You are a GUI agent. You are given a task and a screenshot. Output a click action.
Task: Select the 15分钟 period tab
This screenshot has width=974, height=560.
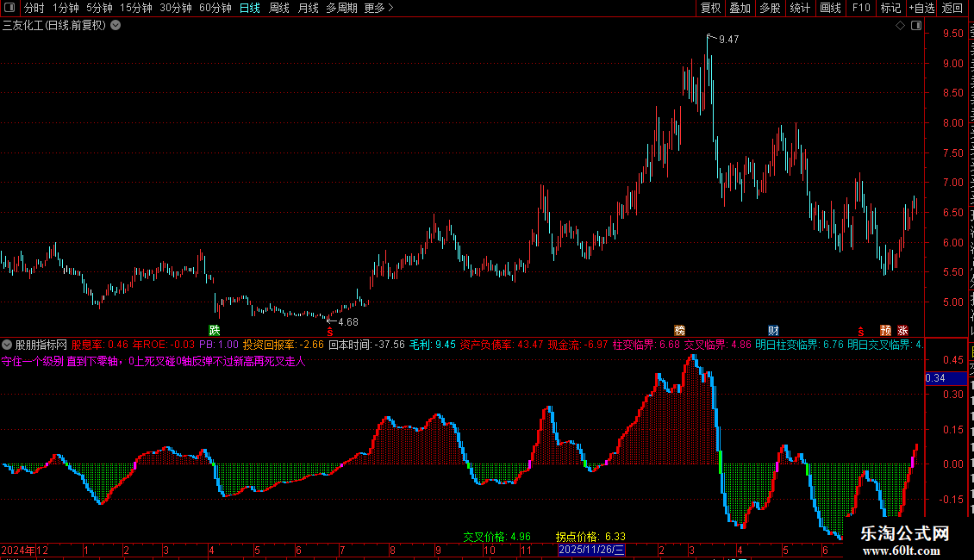coord(136,8)
